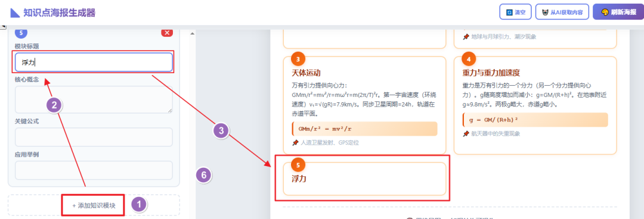Click the pin icon beside 地球与月球引力
The width and height of the screenshot is (644, 219).
tap(466, 36)
